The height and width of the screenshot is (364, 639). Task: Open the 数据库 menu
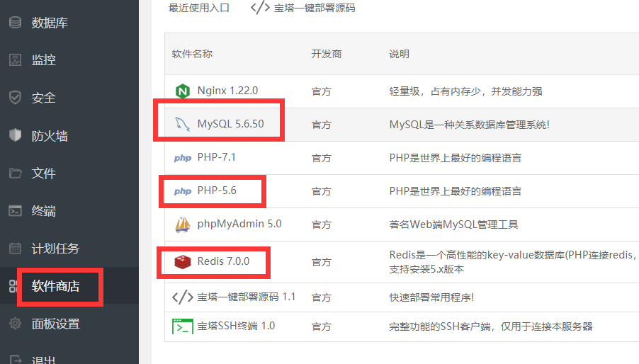tap(50, 23)
